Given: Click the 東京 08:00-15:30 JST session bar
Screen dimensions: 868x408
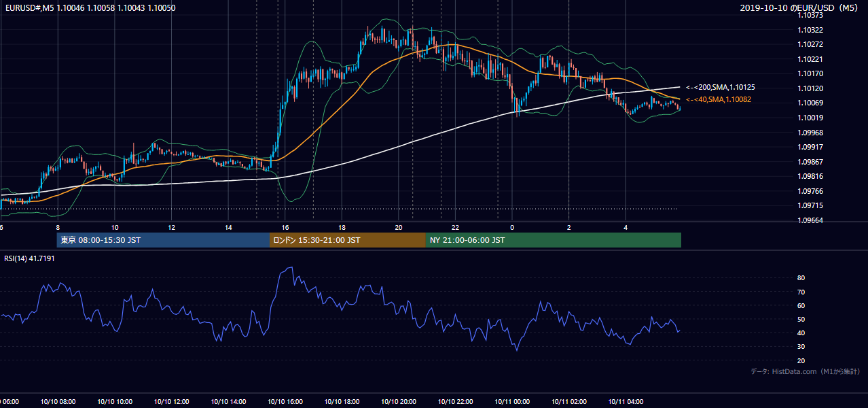Looking at the screenshot, I should pyautogui.click(x=163, y=240).
